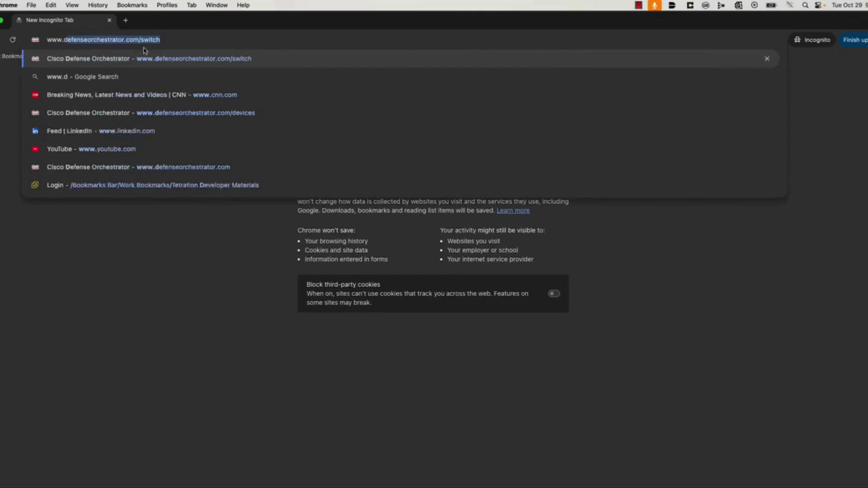
Task: Click the Login bookmark favicon
Action: (x=35, y=185)
